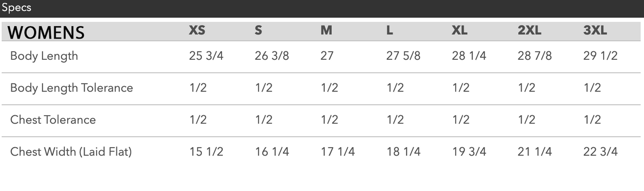Click the 28 7/8 body length value
This screenshot has width=644, height=191.
(535, 56)
